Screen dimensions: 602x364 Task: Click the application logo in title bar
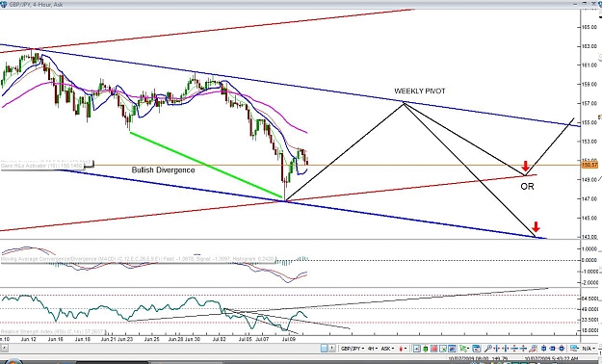3,4
